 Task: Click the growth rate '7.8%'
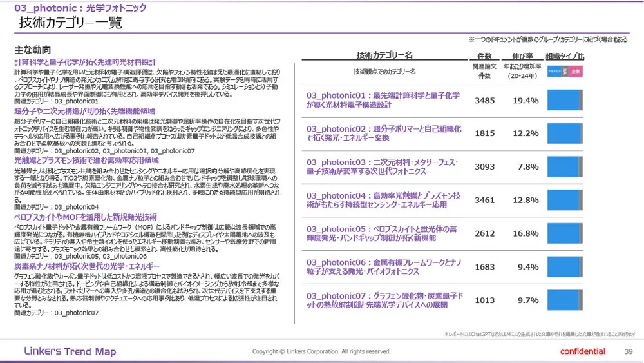pyautogui.click(x=528, y=166)
